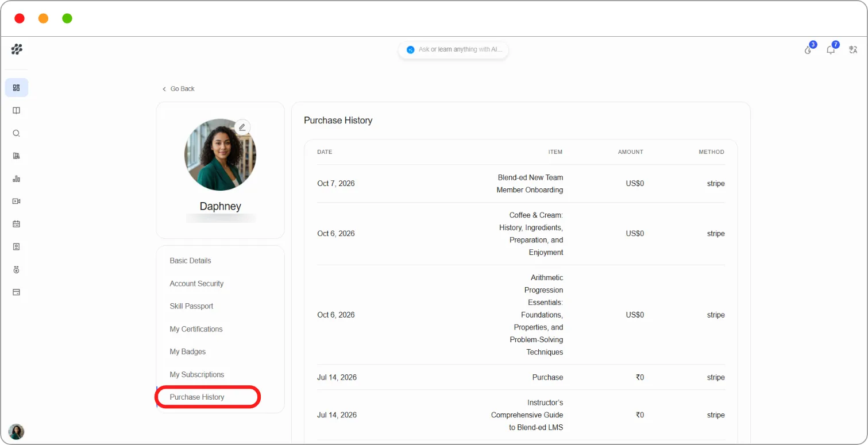
Task: Open Skill Passport section
Action: coord(191,306)
